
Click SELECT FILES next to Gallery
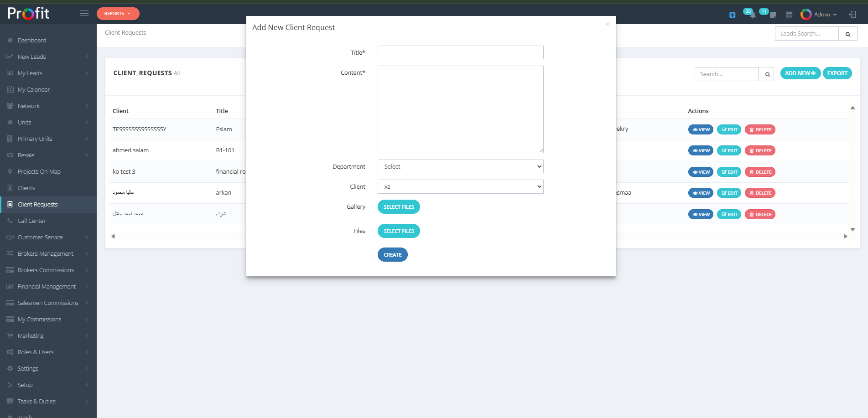click(x=398, y=206)
